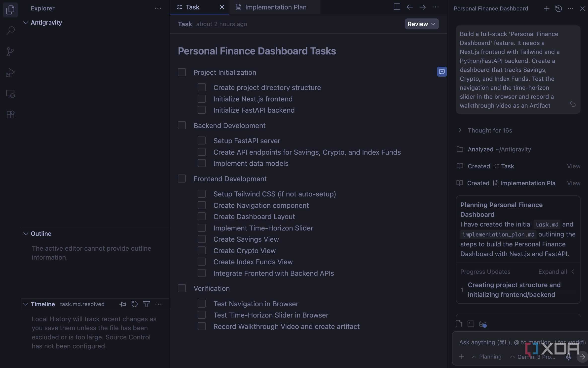Check Create project directory structure
The width and height of the screenshot is (588, 368).
pyautogui.click(x=202, y=87)
